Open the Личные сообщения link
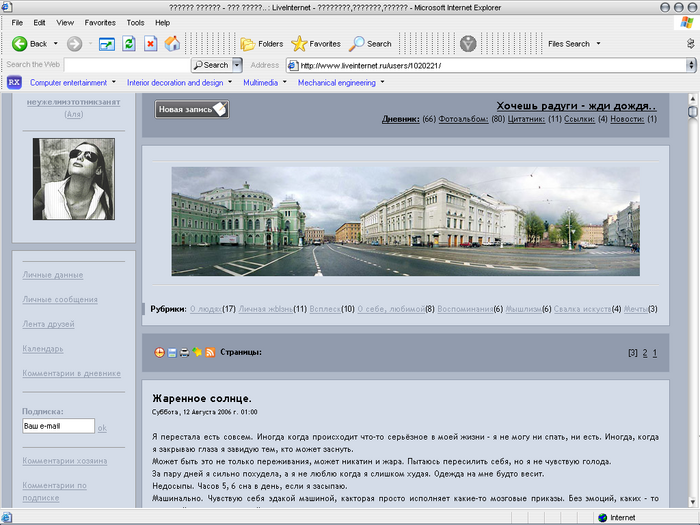The height and width of the screenshot is (525, 700). tap(60, 300)
